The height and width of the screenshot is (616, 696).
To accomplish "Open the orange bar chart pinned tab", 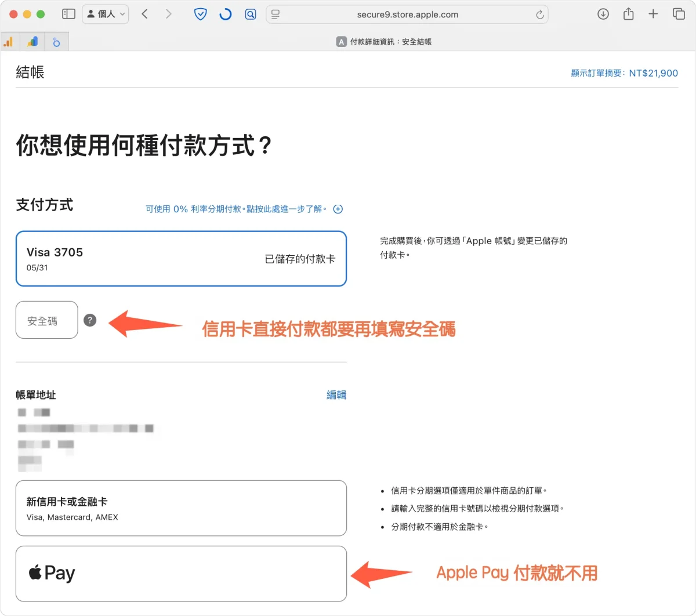I will coord(9,42).
